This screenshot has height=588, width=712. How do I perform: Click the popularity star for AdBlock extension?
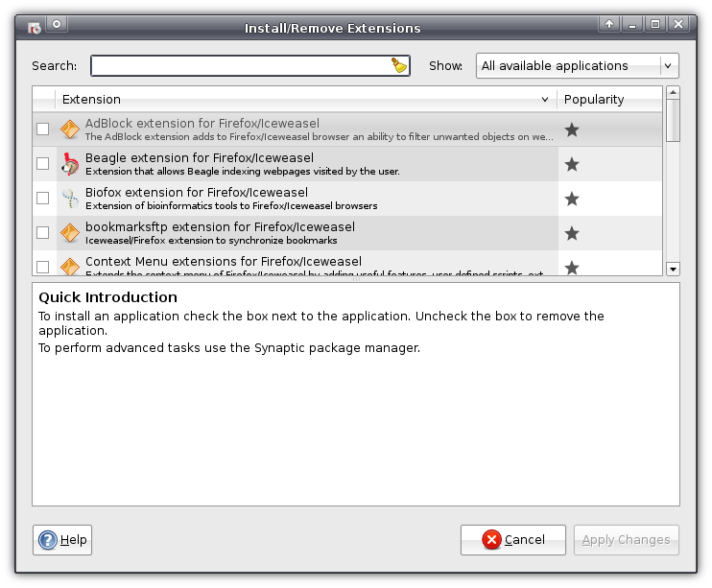[x=572, y=129]
